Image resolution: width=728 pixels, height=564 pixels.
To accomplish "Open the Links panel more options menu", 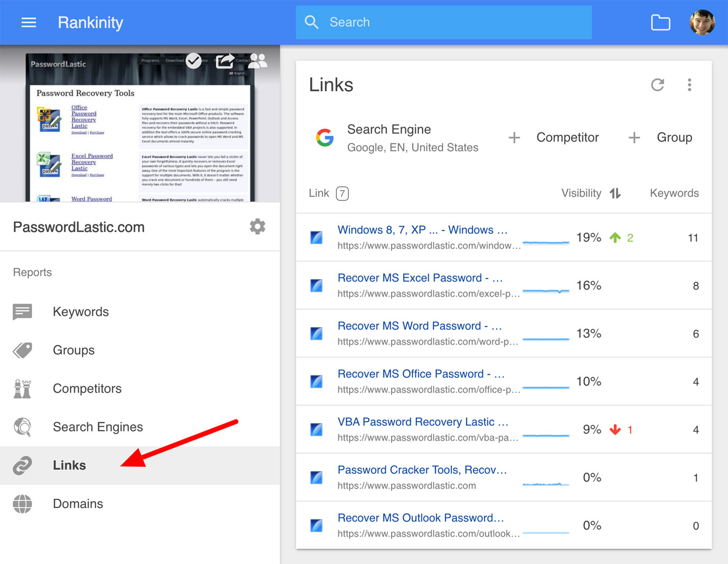I will [689, 85].
